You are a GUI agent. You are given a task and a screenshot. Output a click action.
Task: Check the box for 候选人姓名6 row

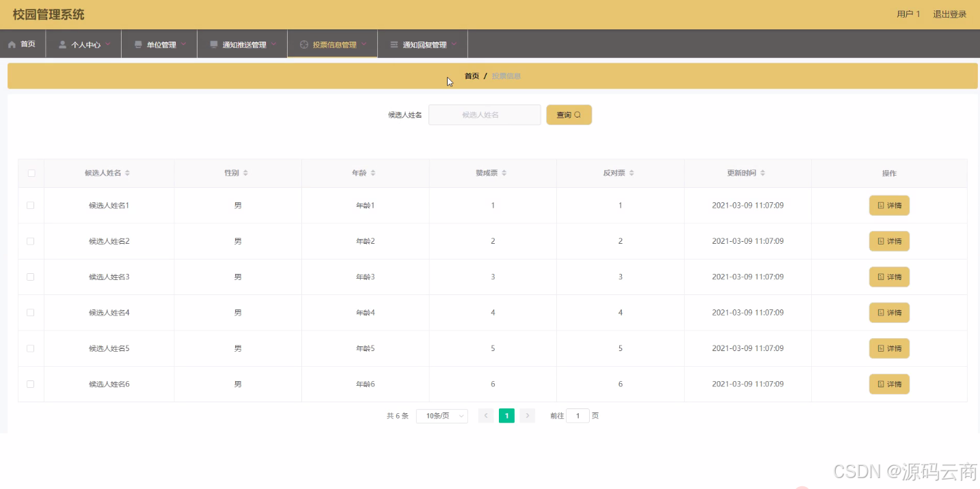pos(31,384)
